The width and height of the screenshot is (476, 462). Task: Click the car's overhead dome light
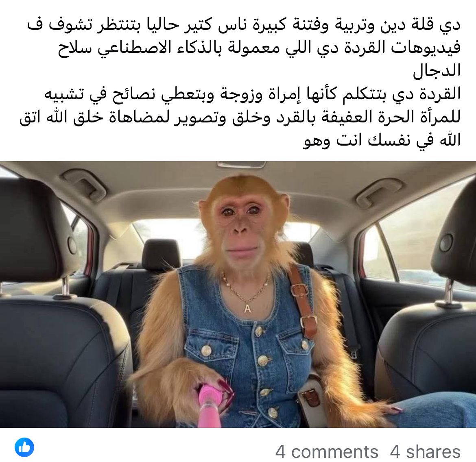[x=242, y=165]
